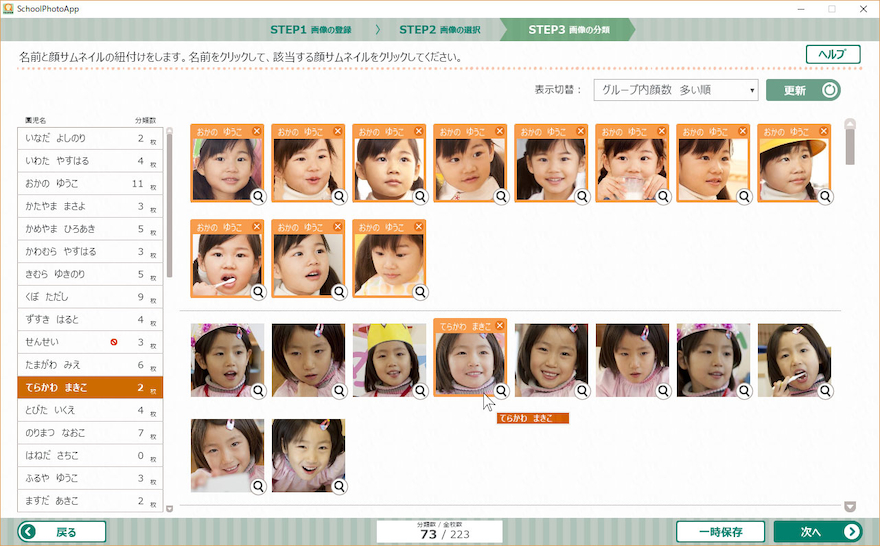Select いなだ よしのり in the name list
The width and height of the screenshot is (880, 546).
coord(90,138)
